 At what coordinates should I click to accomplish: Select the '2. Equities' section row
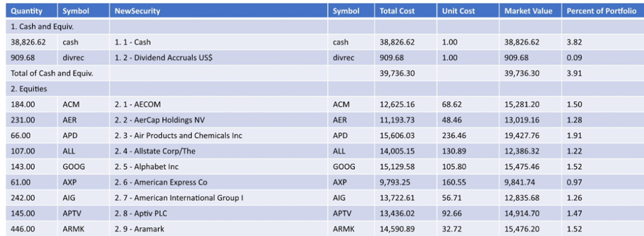pyautogui.click(x=325, y=88)
